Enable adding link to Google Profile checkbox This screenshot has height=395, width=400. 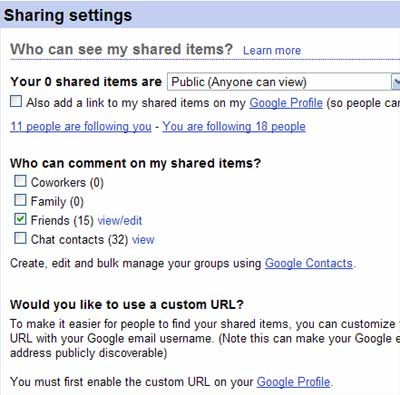16,101
